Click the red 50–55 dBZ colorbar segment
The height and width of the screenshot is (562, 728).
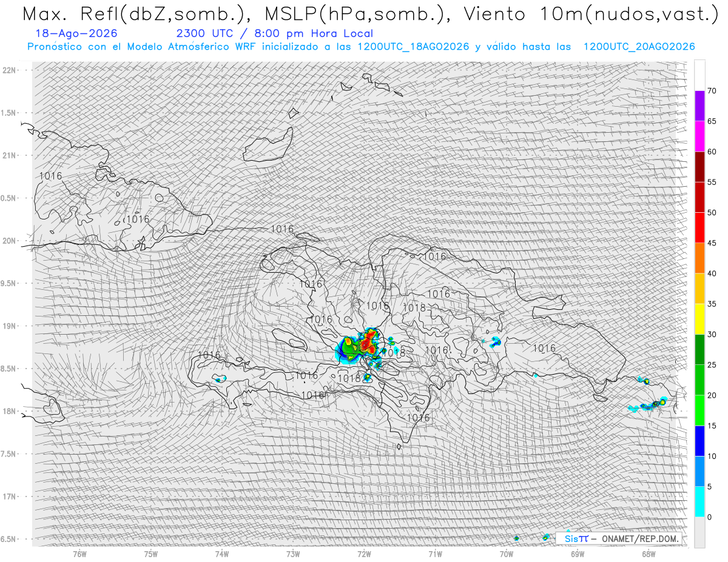(699, 197)
